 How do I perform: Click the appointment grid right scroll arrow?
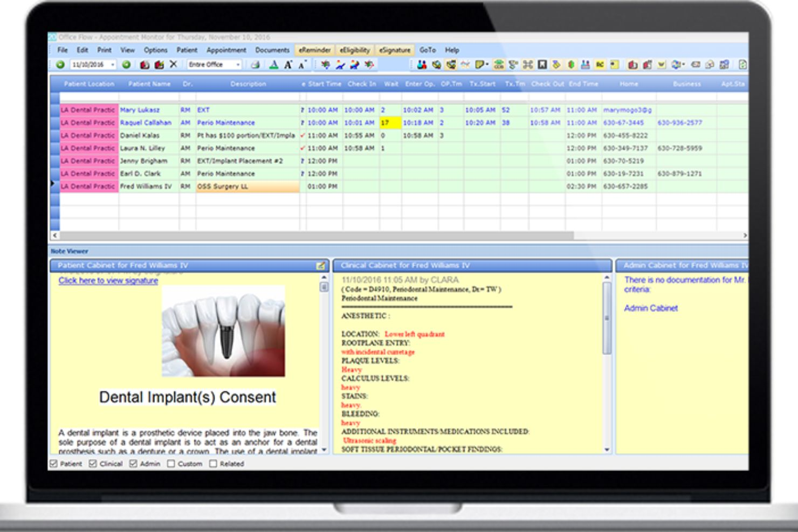pos(745,236)
